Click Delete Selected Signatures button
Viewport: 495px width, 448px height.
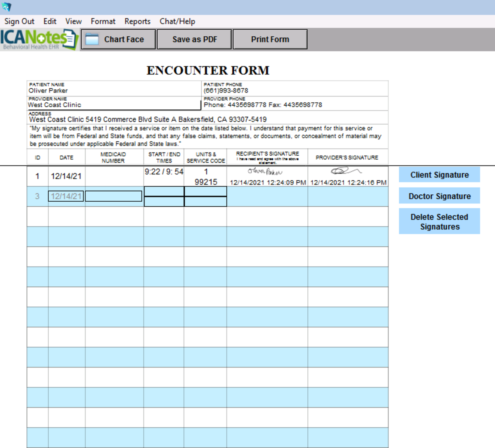pos(439,222)
